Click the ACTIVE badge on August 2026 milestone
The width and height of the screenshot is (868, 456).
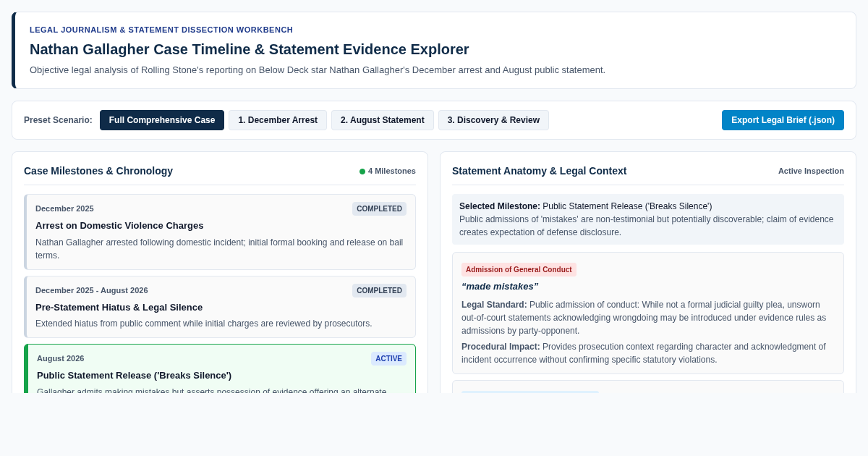pos(388,358)
